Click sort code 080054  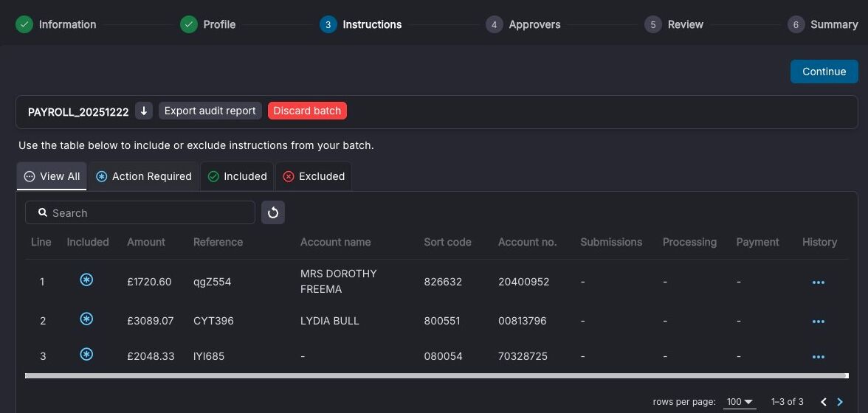444,357
